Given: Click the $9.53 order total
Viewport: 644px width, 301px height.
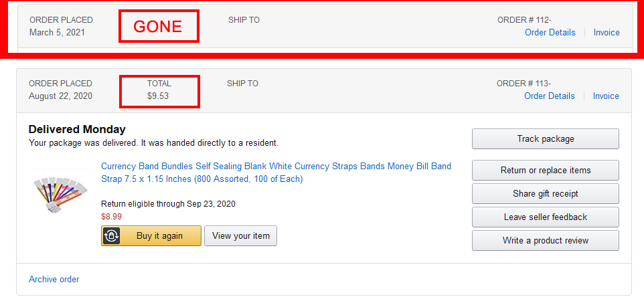Looking at the screenshot, I should (x=158, y=96).
